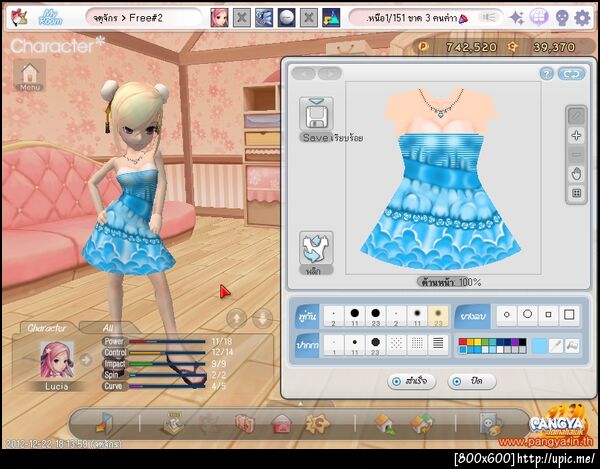
Task: Switch to the All stats tab
Action: pyautogui.click(x=108, y=328)
